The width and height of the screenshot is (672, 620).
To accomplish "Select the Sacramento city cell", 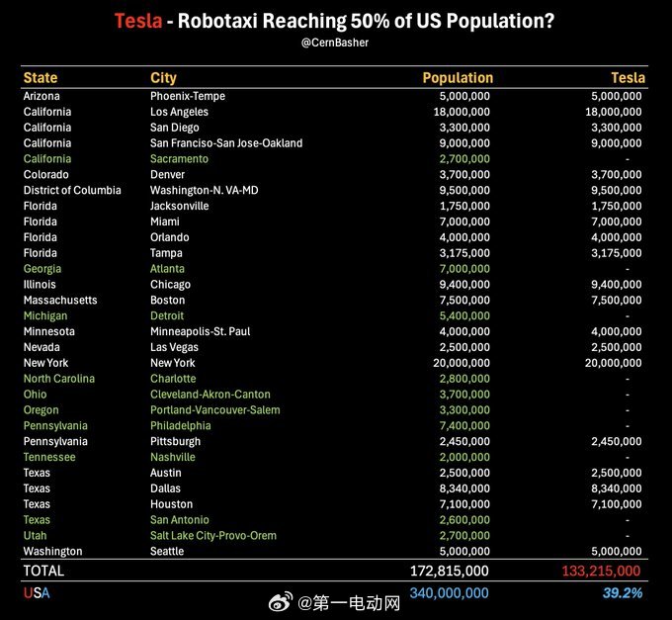I will pyautogui.click(x=179, y=159).
